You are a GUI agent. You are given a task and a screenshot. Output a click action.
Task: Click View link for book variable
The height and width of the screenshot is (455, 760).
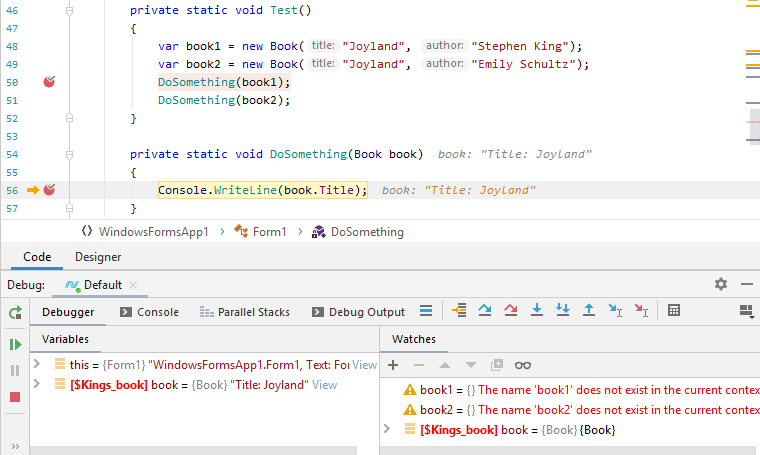point(324,385)
